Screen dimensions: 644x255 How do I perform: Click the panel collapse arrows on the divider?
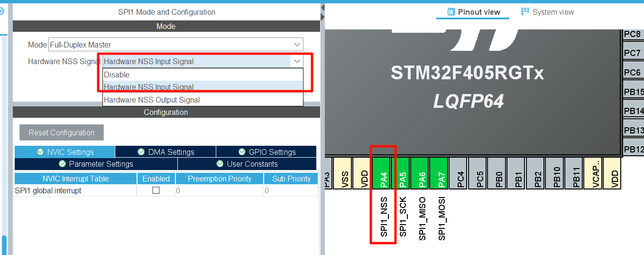323,13
